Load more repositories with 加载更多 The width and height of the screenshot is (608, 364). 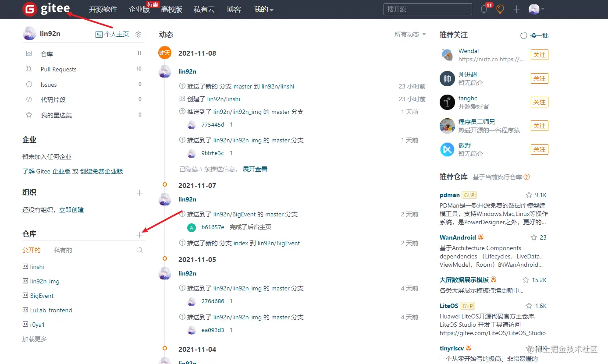tap(35, 339)
